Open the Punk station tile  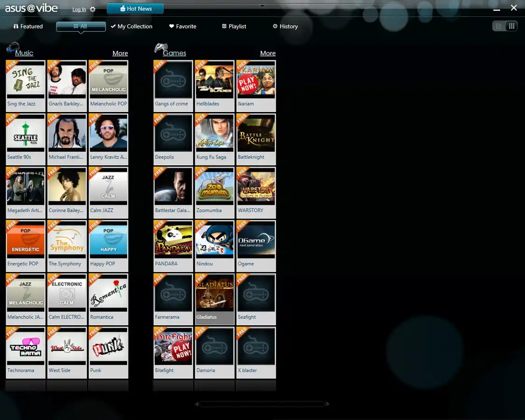point(108,352)
